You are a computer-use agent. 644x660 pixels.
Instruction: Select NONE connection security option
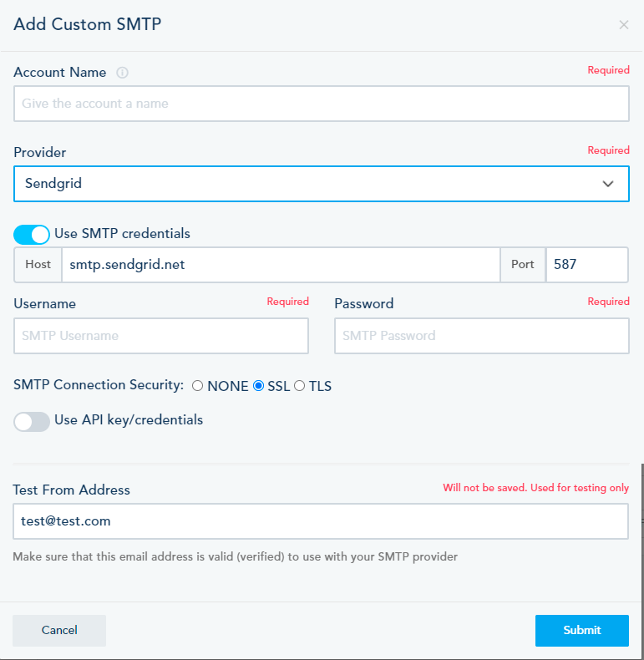[x=198, y=386]
